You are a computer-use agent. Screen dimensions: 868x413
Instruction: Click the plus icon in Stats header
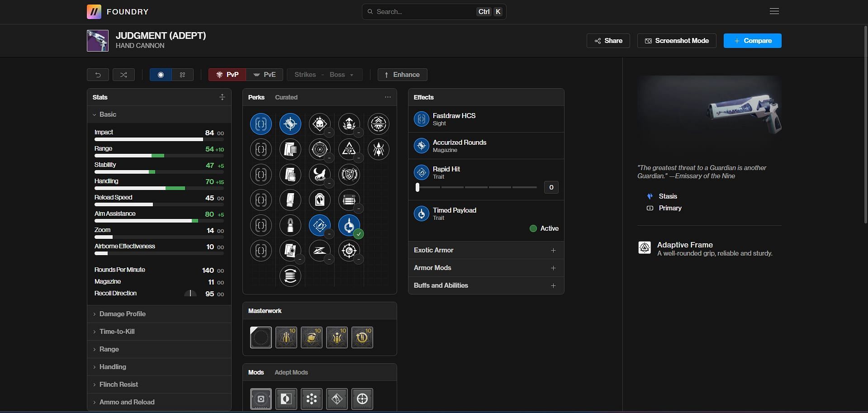tap(222, 97)
